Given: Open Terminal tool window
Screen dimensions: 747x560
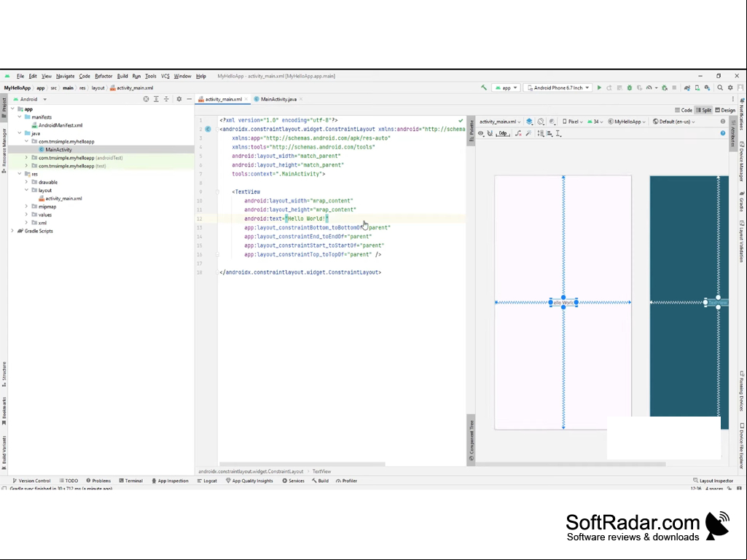Looking at the screenshot, I should 130,481.
